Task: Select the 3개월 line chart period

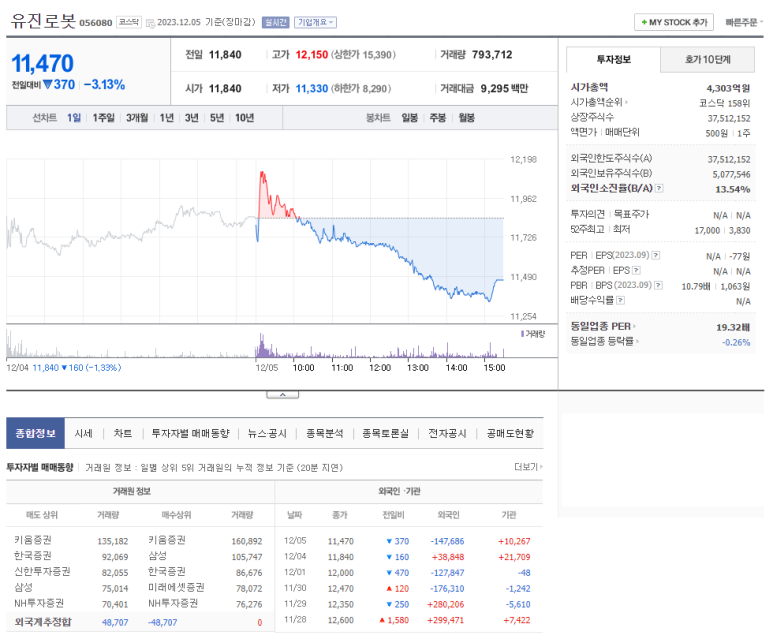Action: coord(137,118)
